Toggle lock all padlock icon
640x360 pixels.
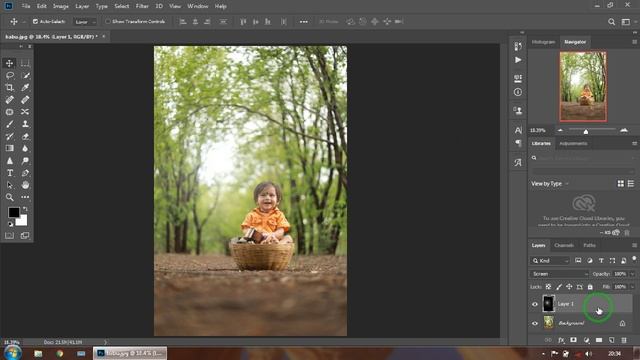(590, 287)
